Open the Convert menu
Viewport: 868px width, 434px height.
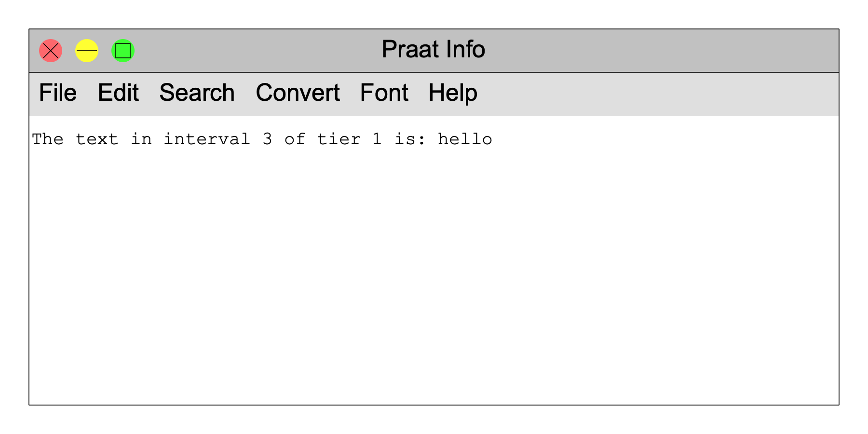(298, 93)
